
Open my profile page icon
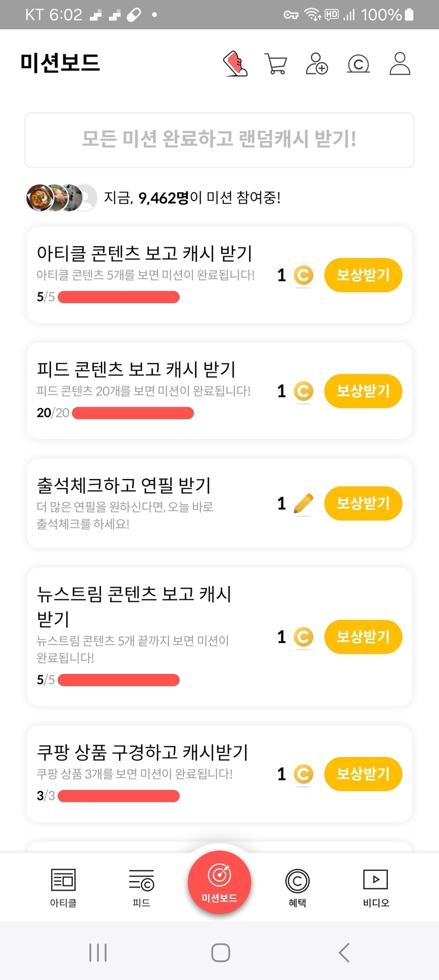click(399, 64)
